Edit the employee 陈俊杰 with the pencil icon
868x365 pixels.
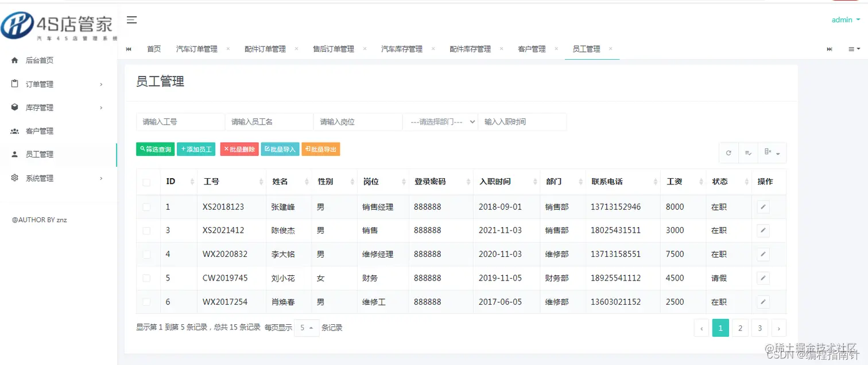click(x=763, y=230)
